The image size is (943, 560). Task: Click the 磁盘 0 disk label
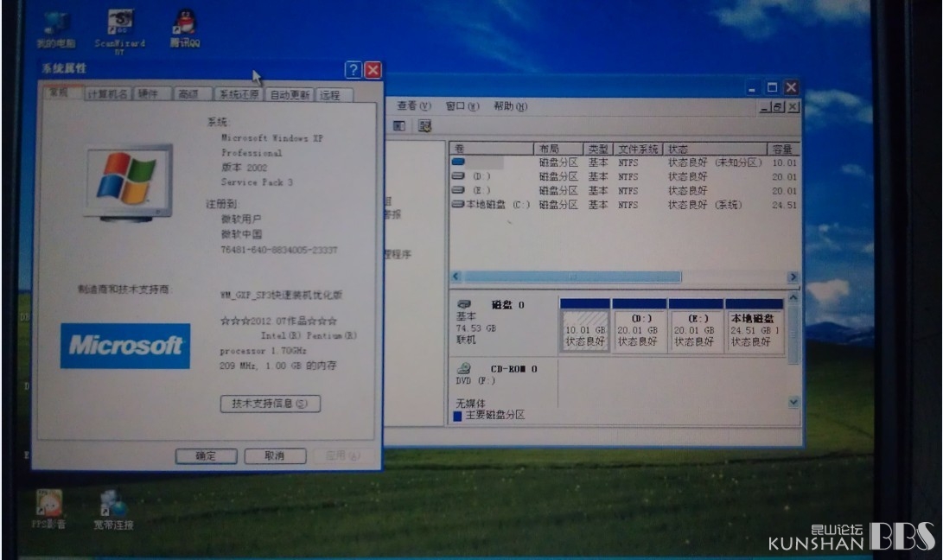click(508, 305)
